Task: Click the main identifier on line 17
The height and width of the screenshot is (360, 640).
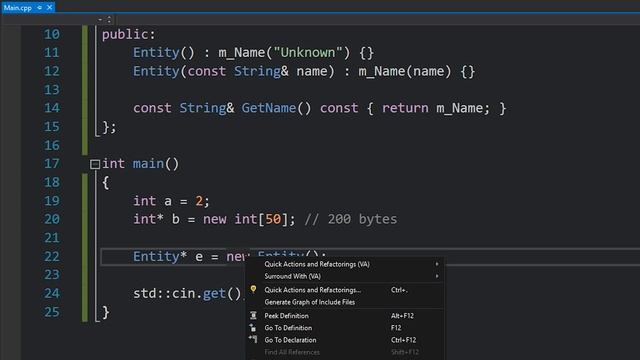Action: (148, 164)
